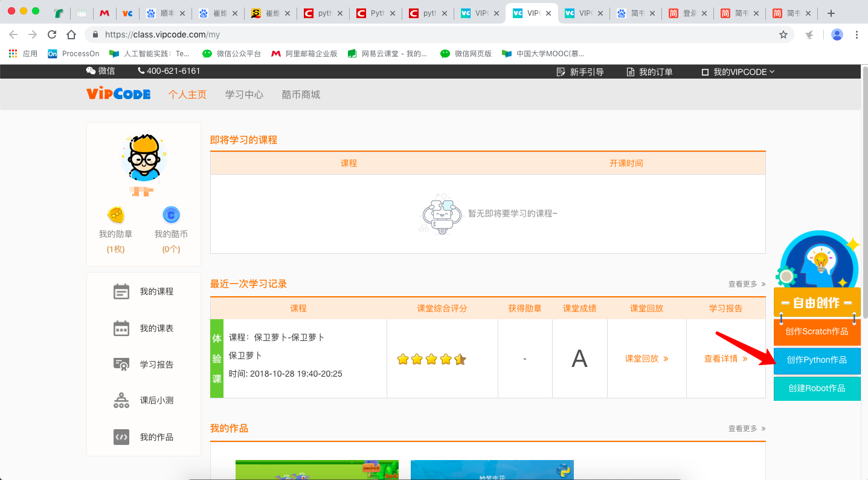Click the 体验课 green label
The height and width of the screenshot is (480, 868).
pos(216,358)
